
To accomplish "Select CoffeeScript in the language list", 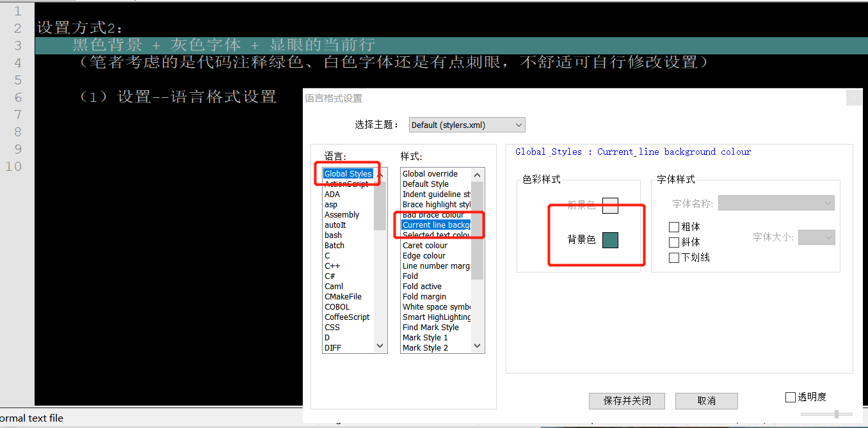I will click(347, 317).
